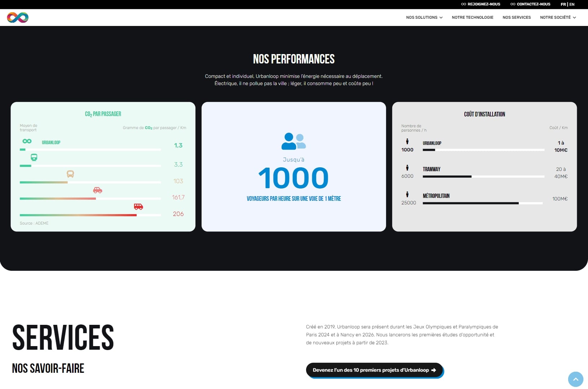Click the 3,3 gram CO2 bar

(x=90, y=166)
